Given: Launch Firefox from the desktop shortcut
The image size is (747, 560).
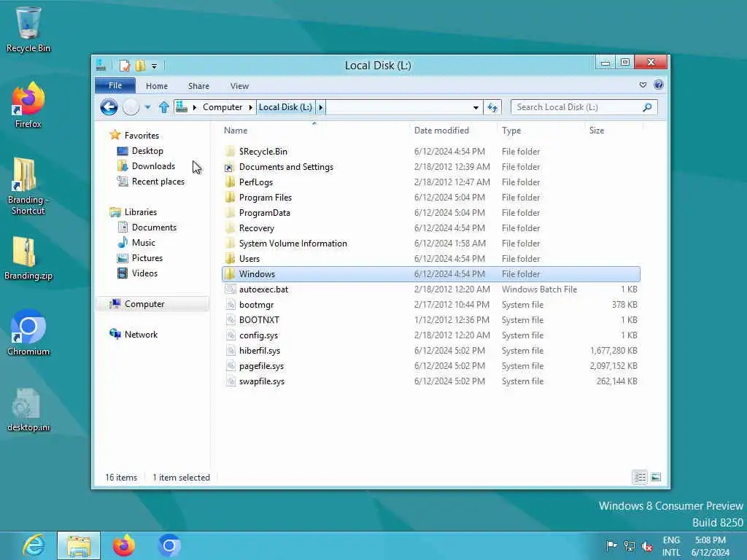Looking at the screenshot, I should click(28, 105).
